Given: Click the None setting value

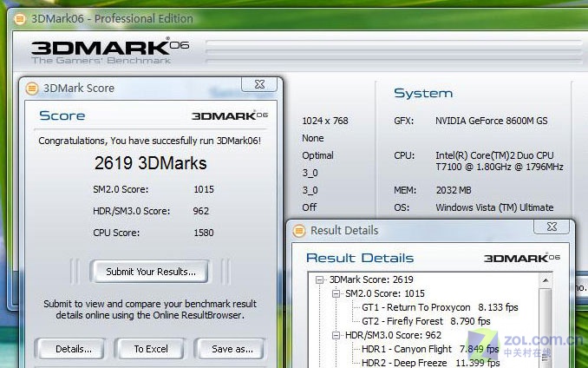Looking at the screenshot, I should coord(313,138).
